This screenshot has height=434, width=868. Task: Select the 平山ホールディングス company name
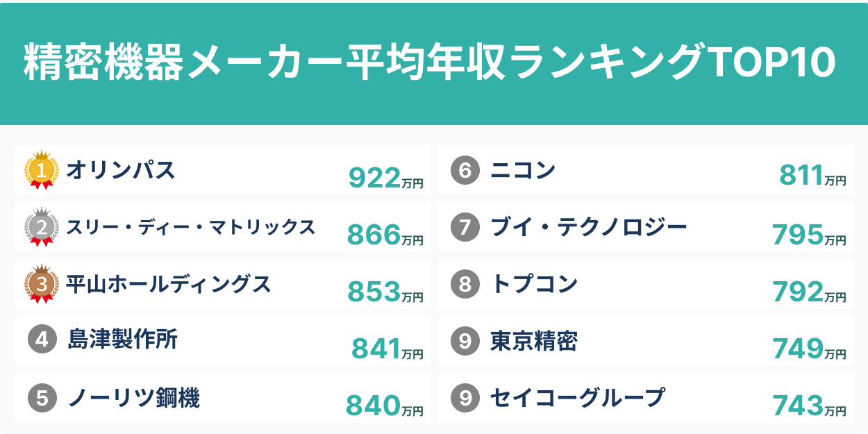(168, 284)
